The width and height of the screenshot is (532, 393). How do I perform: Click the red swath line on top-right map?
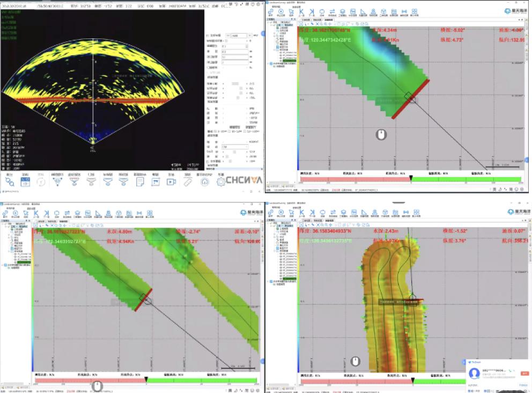[x=411, y=98]
